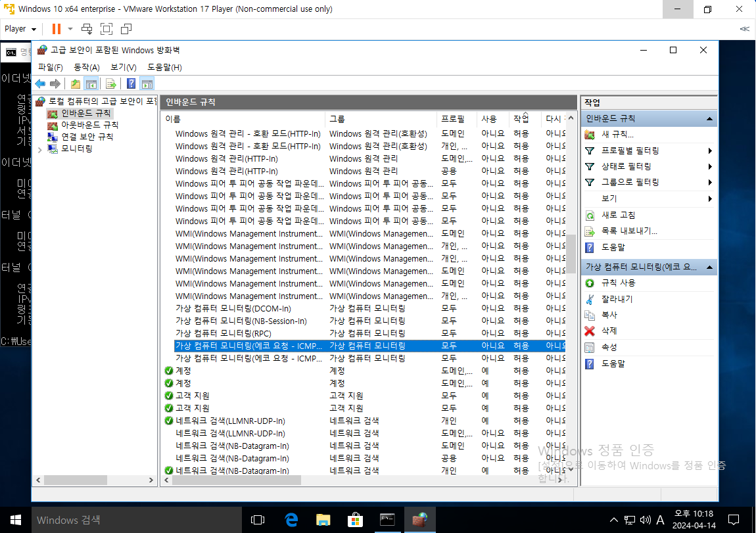Open 상태로 필터링 submenu arrow
This screenshot has width=756, height=533.
coord(710,167)
